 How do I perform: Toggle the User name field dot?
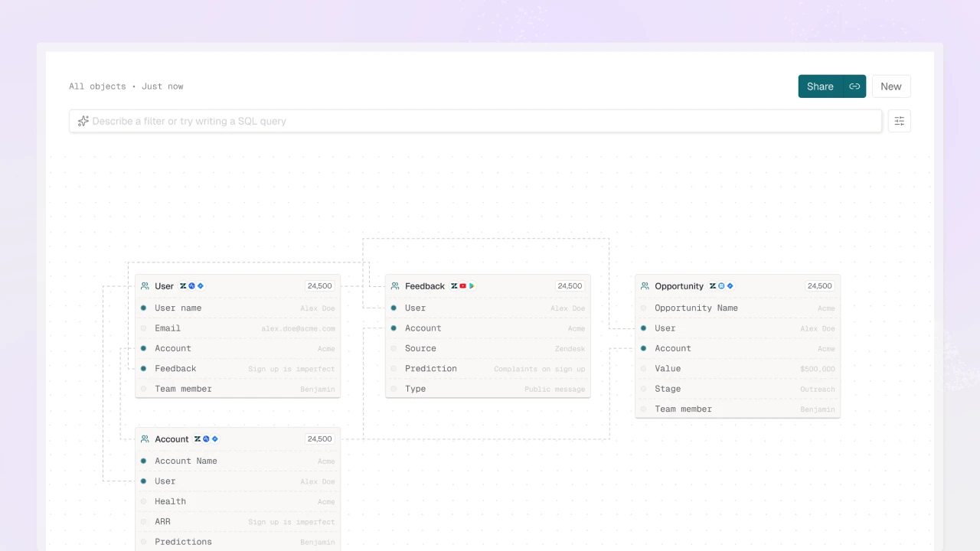click(143, 308)
